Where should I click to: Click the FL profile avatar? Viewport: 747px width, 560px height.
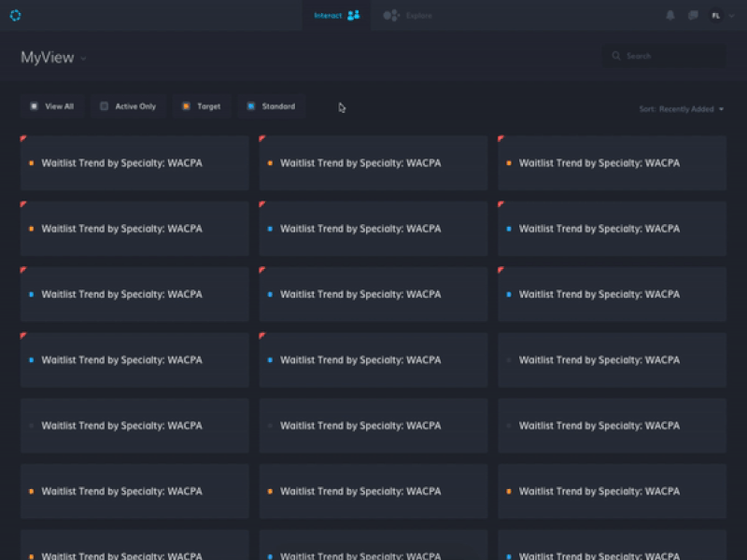(716, 15)
